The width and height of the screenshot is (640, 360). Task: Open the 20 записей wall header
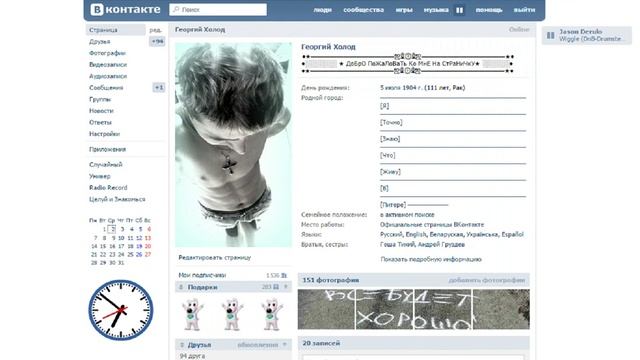pyautogui.click(x=321, y=343)
